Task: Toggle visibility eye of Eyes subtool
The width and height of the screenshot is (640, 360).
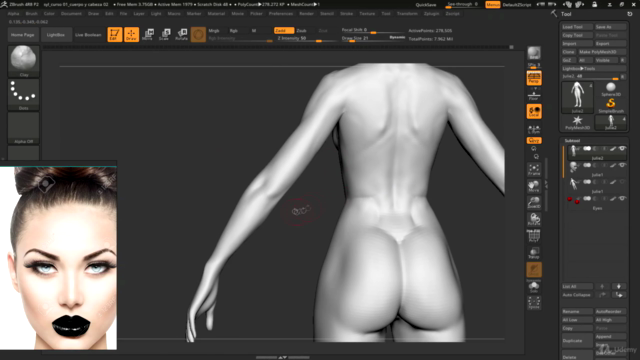Action: [x=622, y=198]
